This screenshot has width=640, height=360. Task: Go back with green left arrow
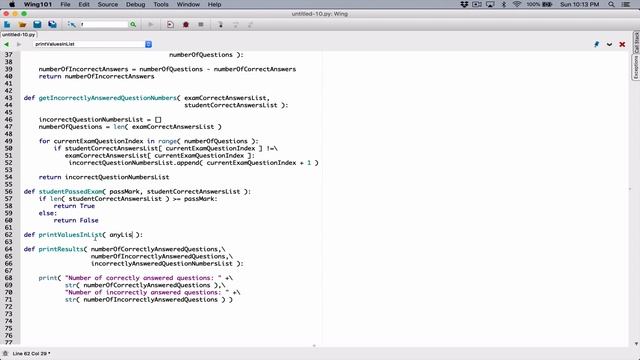click(6, 44)
